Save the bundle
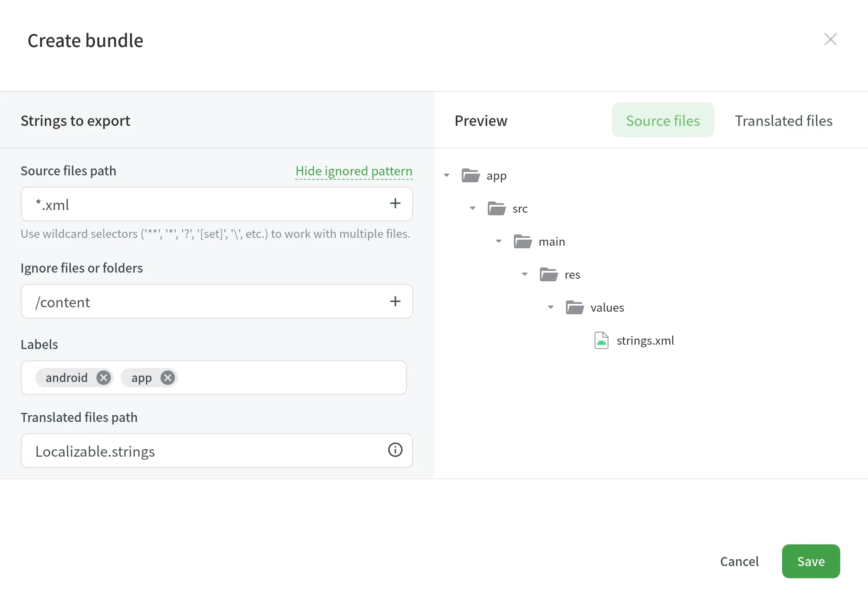The height and width of the screenshot is (606, 868). (x=810, y=561)
